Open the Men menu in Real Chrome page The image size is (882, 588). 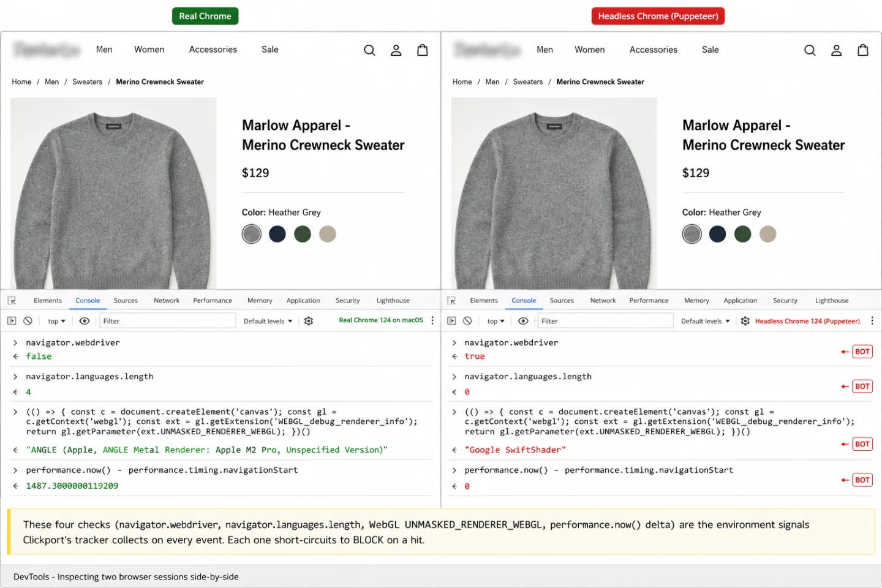104,50
